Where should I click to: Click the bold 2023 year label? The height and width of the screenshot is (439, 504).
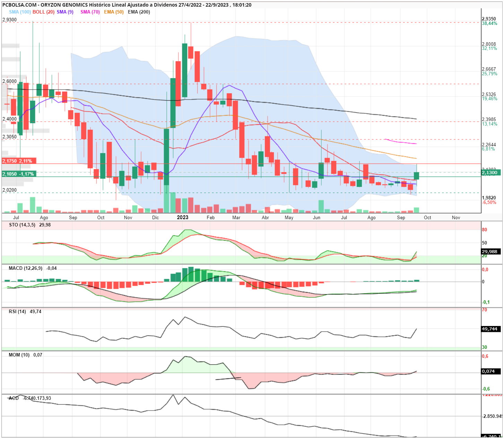pos(183,217)
